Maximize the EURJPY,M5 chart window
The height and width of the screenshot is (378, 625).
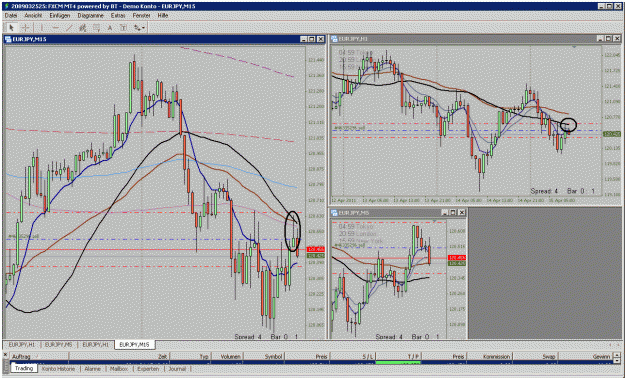453,213
